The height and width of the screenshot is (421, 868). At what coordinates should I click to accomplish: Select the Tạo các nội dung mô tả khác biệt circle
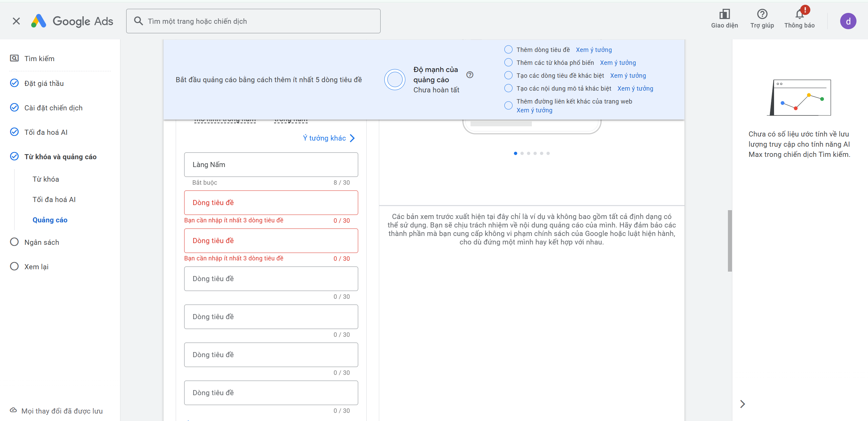coord(508,88)
